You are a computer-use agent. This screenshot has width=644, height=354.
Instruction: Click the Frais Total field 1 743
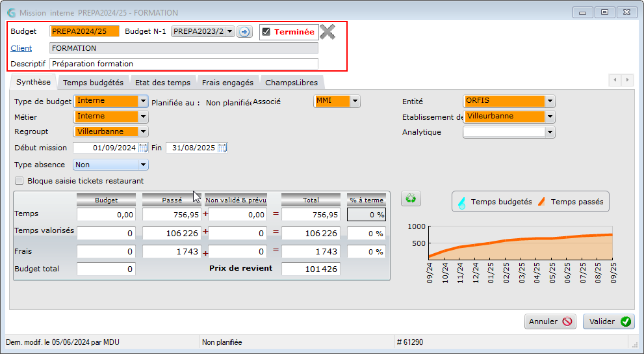point(311,251)
